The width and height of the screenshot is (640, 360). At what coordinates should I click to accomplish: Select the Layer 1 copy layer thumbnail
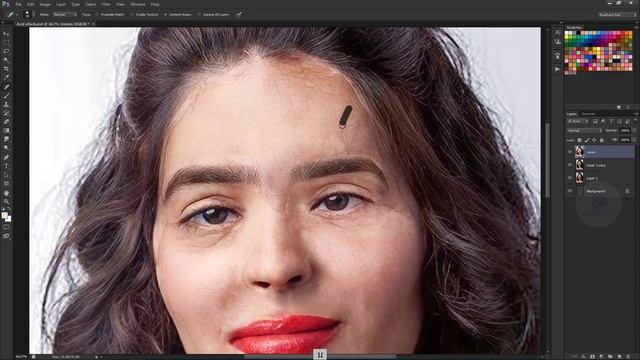(x=579, y=165)
